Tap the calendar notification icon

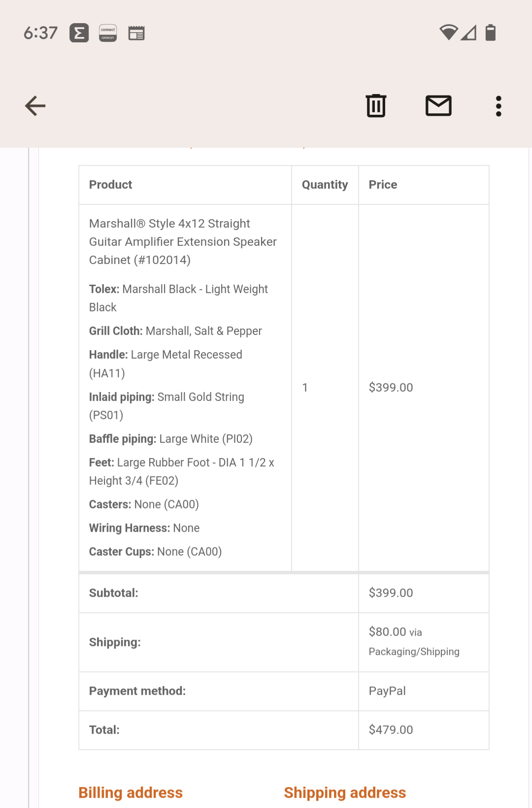[137, 33]
